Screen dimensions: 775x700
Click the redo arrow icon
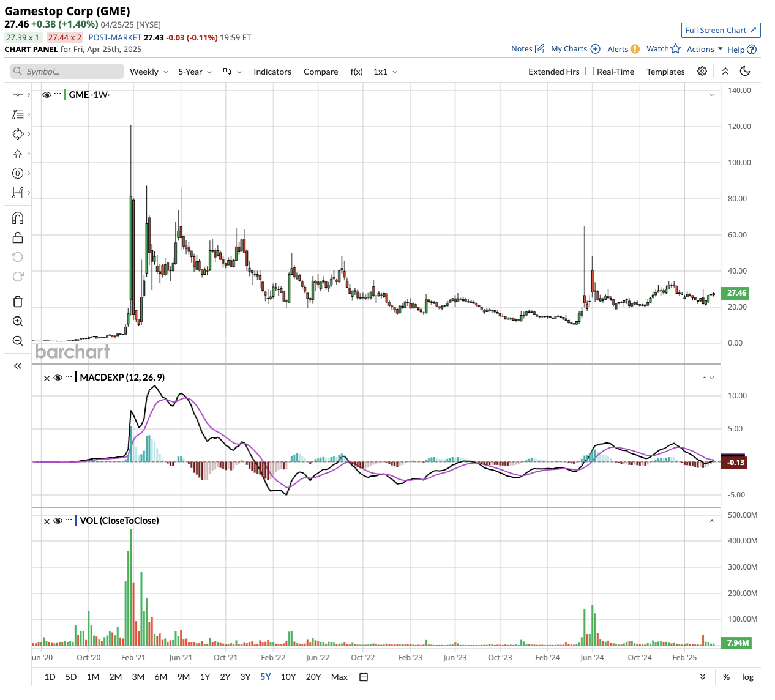[18, 277]
